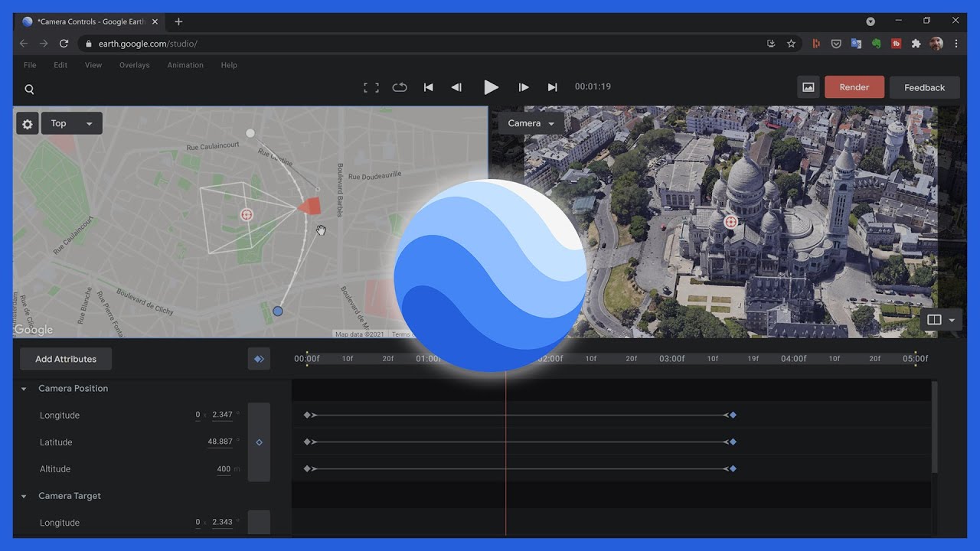
Task: Toggle the Camera Target keyframe box
Action: 259,523
